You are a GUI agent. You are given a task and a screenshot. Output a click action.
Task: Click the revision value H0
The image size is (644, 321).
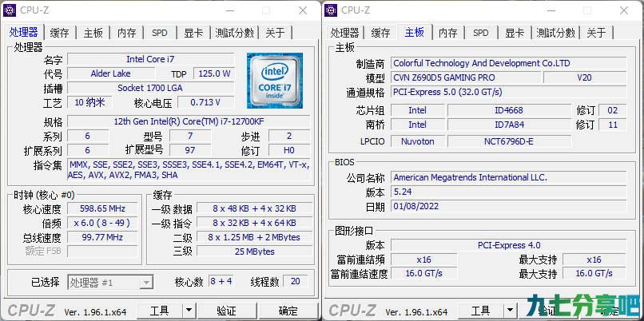pyautogui.click(x=289, y=150)
